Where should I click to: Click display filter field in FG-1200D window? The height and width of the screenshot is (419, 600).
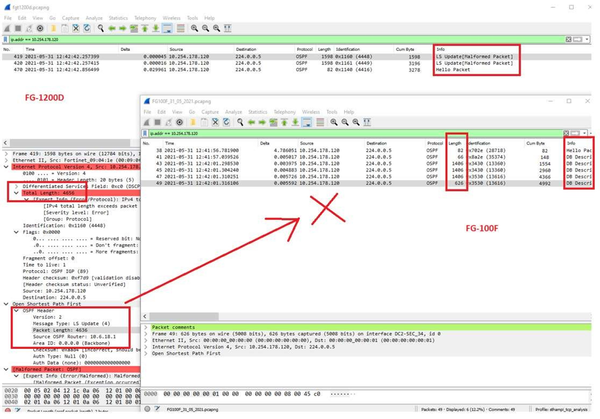pyautogui.click(x=287, y=39)
